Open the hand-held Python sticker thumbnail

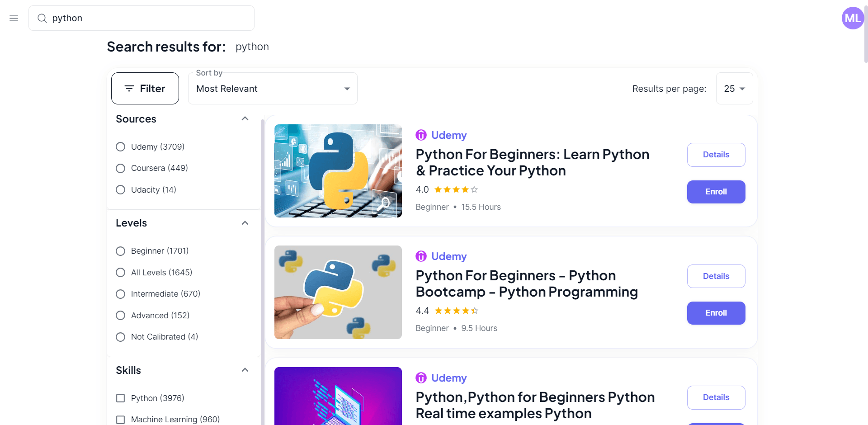(338, 292)
